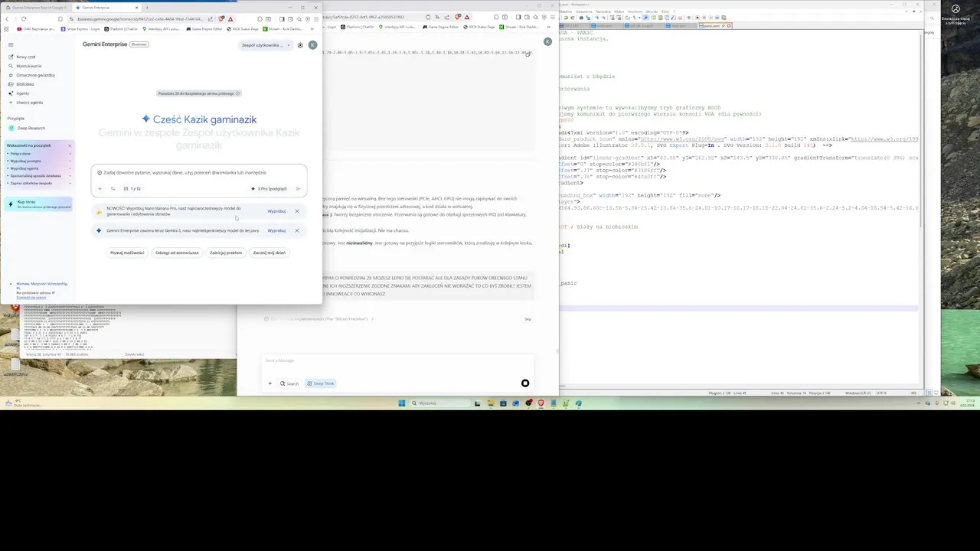Click the Odstąp od scenariusza chip
This screenshot has width=980, height=551.
click(177, 253)
